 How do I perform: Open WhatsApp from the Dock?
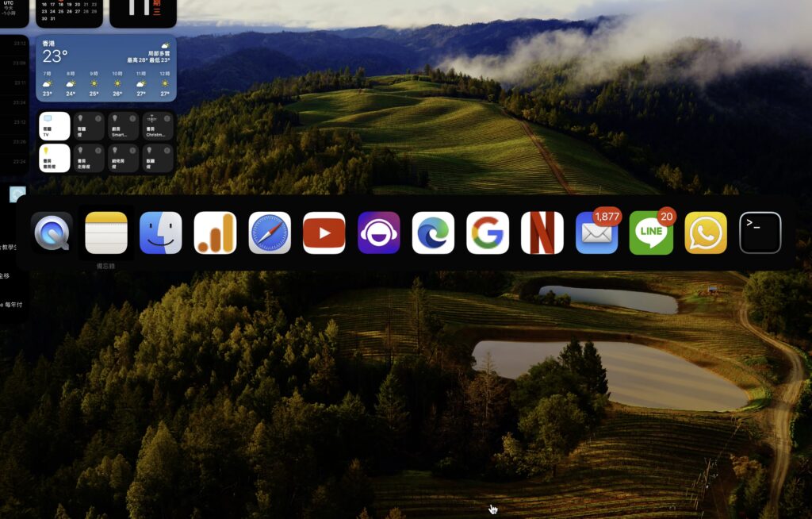tap(705, 231)
